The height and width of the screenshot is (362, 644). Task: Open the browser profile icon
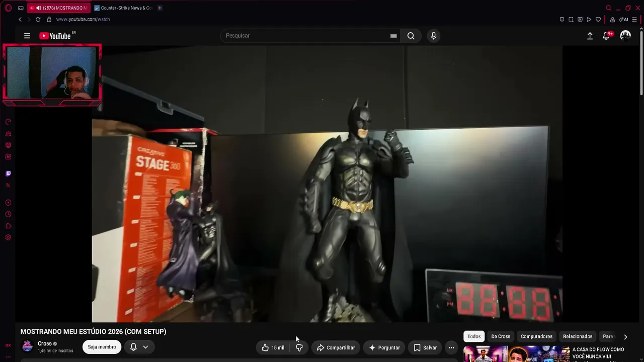coord(612,20)
